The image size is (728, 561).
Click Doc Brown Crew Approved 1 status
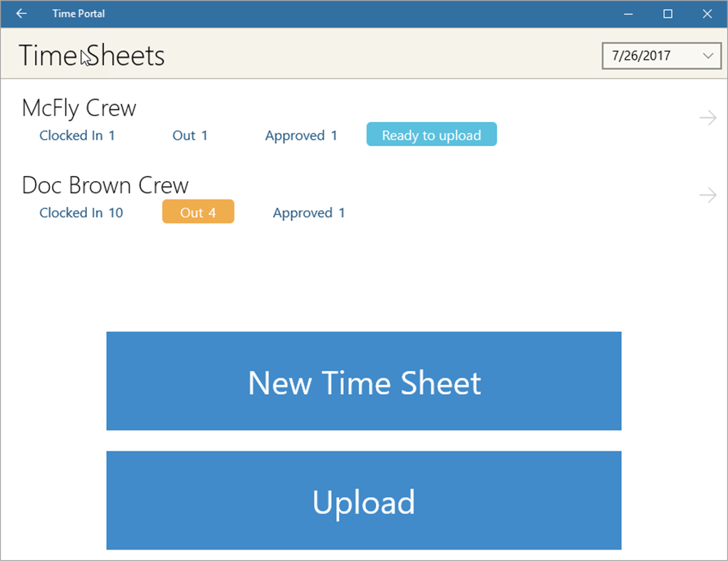coord(308,212)
